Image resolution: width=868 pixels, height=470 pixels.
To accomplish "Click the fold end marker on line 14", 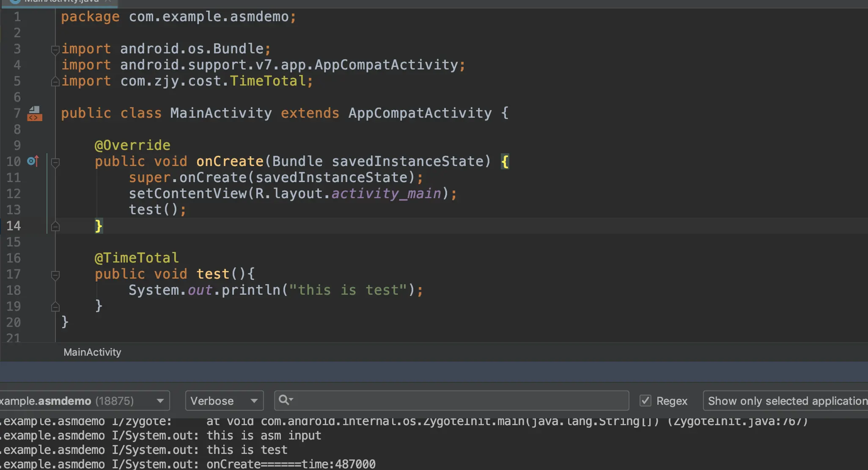I will (x=55, y=227).
